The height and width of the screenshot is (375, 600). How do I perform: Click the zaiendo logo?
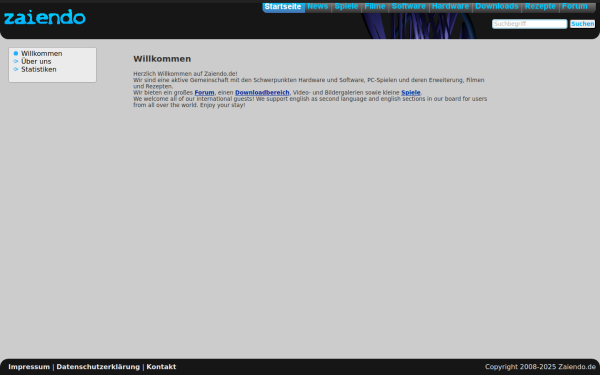pyautogui.click(x=44, y=17)
